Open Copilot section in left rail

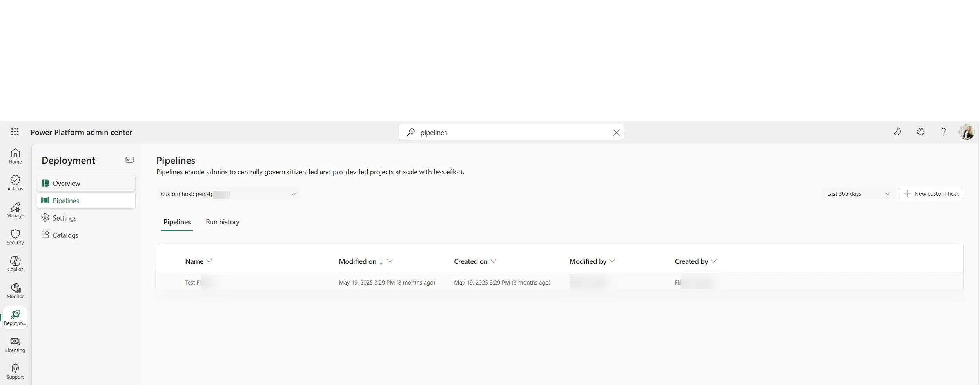pos(15,264)
